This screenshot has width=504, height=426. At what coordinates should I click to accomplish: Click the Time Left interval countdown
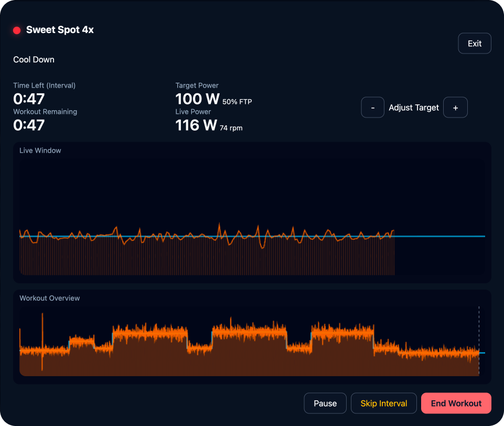coord(29,99)
